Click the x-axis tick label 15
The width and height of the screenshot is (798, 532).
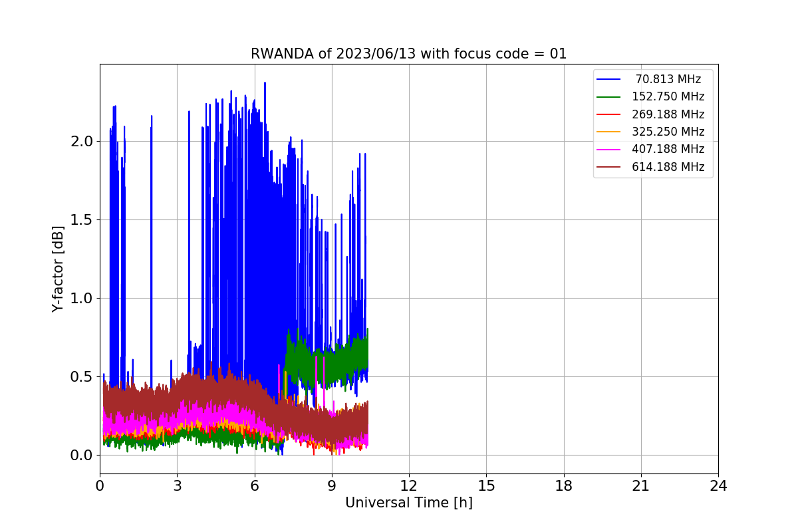(486, 486)
